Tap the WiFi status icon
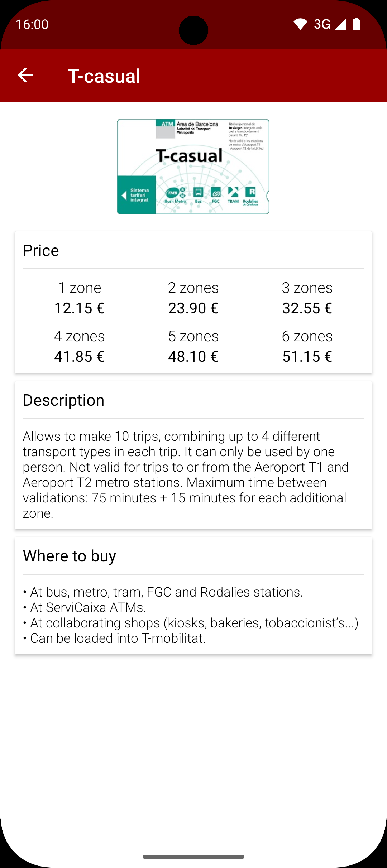 point(300,24)
